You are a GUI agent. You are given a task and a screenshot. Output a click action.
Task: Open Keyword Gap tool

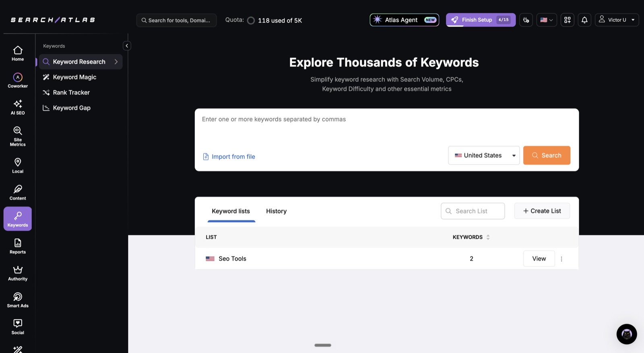point(72,108)
